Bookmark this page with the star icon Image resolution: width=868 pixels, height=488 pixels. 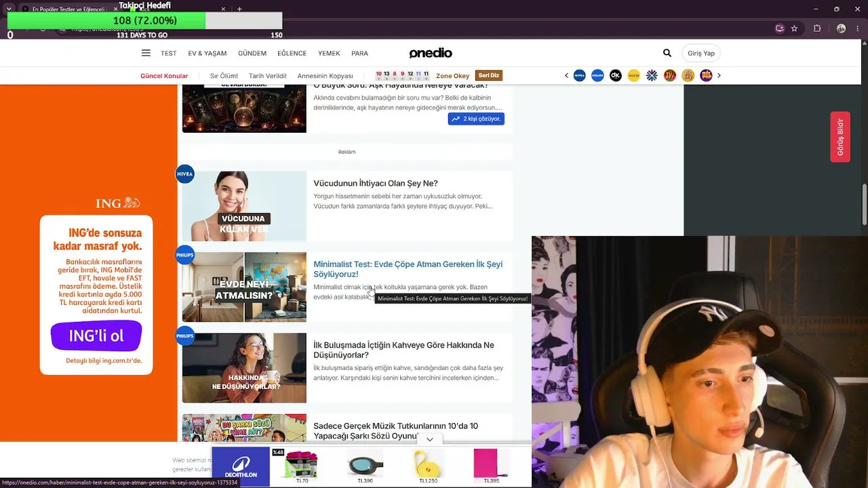pos(794,28)
